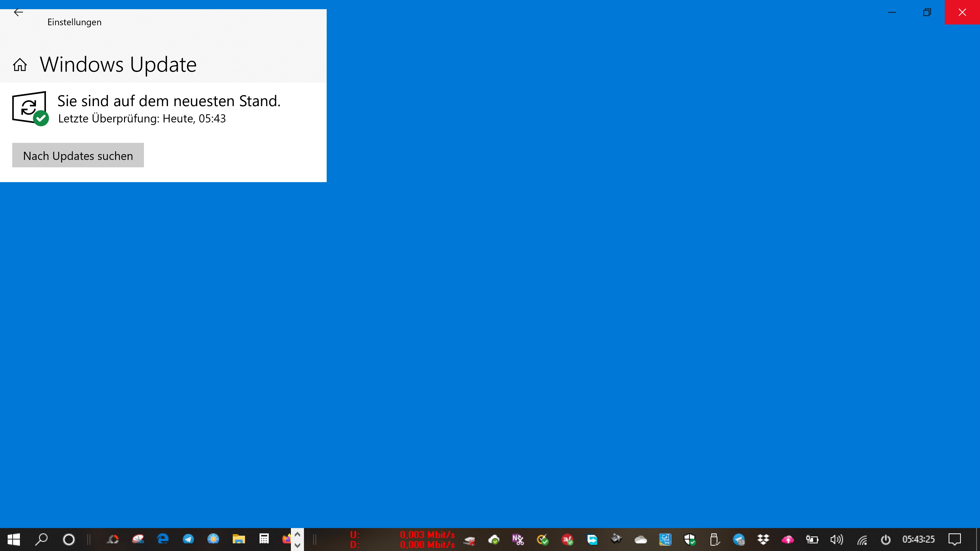Launch Microsoft Edge from taskbar
The width and height of the screenshot is (980, 551).
(x=163, y=539)
